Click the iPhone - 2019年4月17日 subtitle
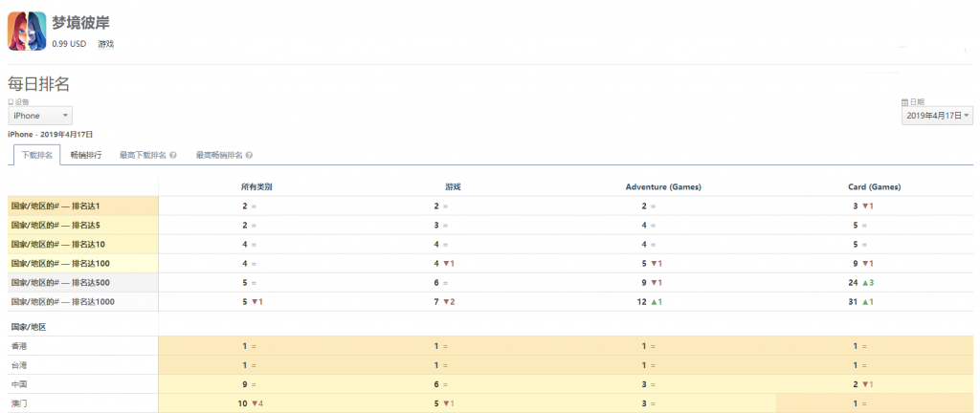980x413 pixels. [x=50, y=134]
